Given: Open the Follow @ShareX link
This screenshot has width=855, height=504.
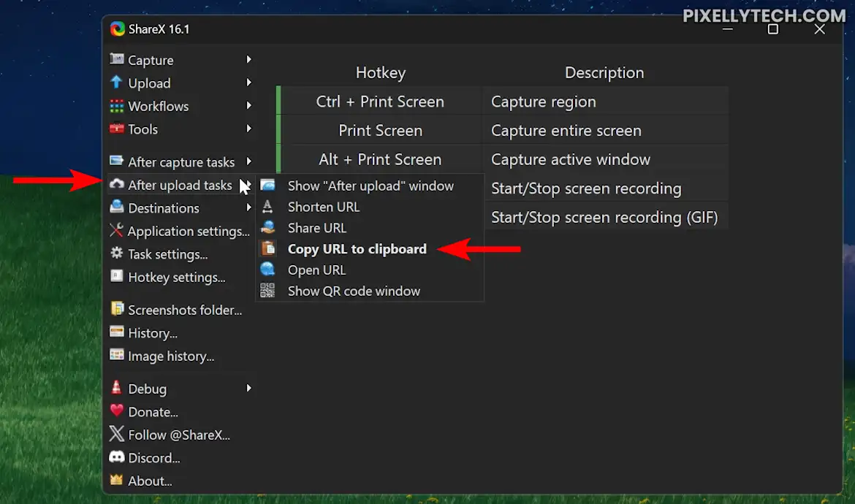Looking at the screenshot, I should coord(180,435).
